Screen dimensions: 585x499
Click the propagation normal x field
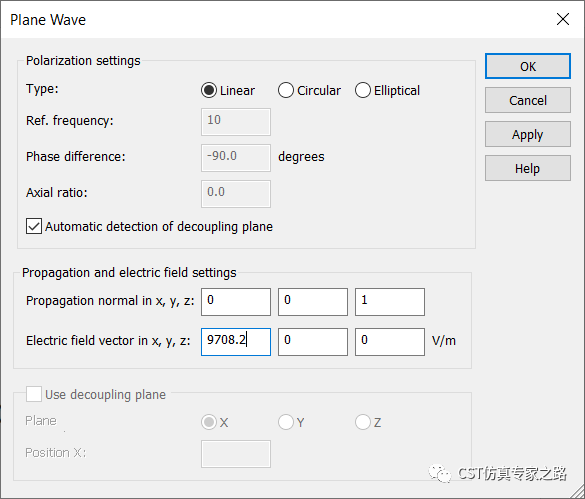point(236,302)
